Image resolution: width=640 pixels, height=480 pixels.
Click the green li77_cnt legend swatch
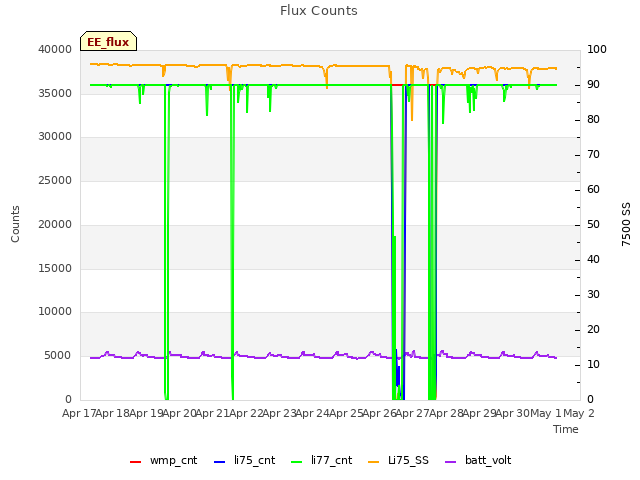[x=296, y=462]
